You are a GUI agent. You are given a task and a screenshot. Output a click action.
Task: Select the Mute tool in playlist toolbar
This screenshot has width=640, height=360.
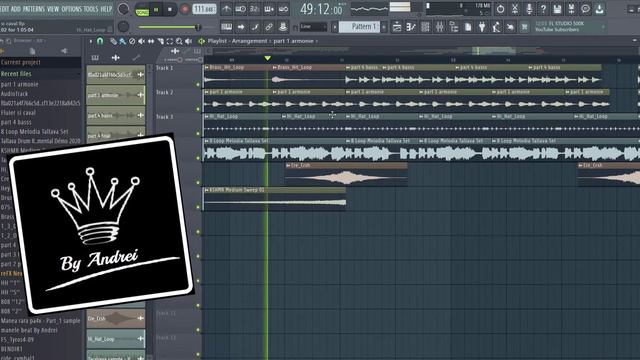click(x=141, y=41)
